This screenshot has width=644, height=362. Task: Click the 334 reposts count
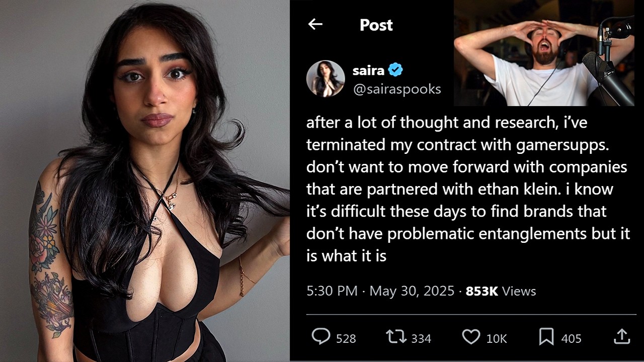[421, 339]
